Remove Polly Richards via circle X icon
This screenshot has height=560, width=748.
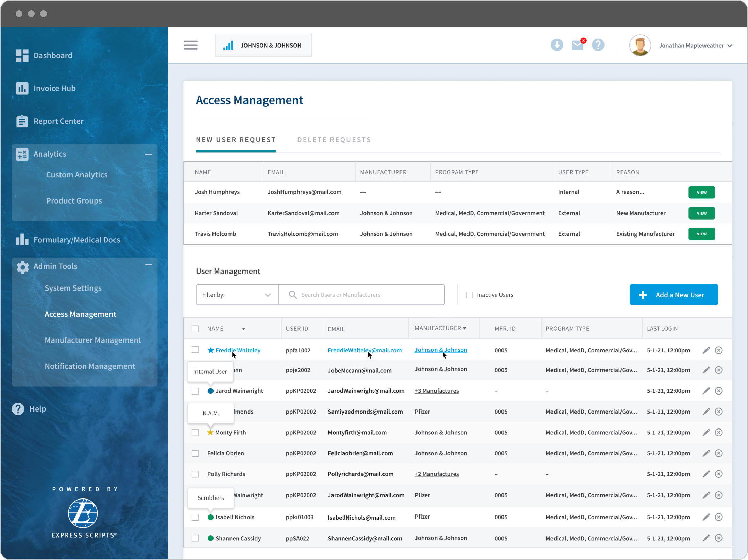719,474
